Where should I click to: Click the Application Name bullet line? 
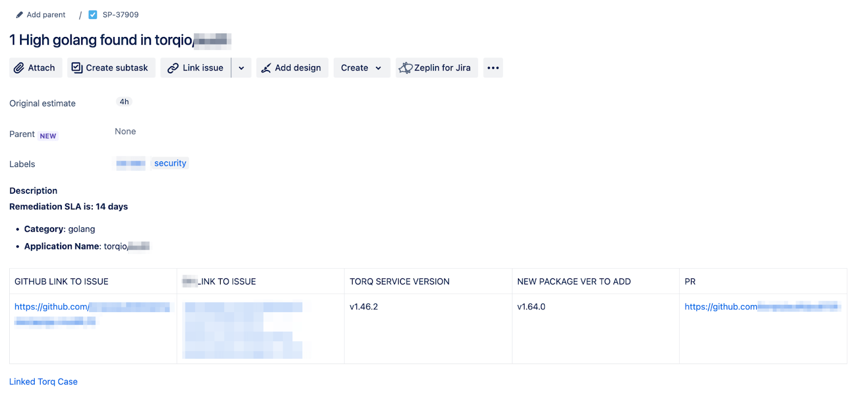point(87,246)
